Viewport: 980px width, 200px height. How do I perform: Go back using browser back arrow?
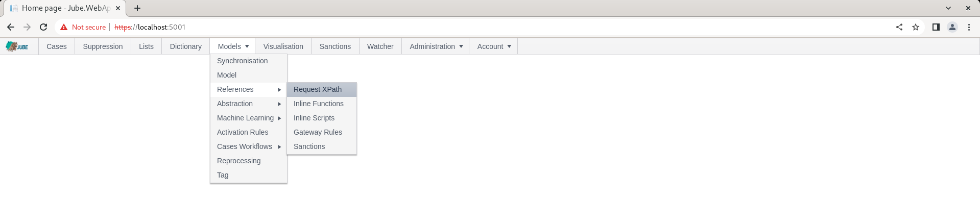pos(11,27)
